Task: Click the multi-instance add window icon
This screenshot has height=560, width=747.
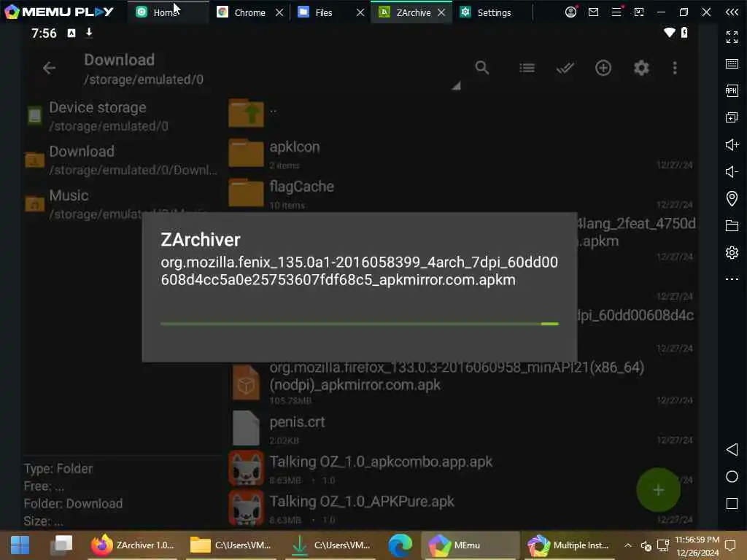Action: pos(732,117)
